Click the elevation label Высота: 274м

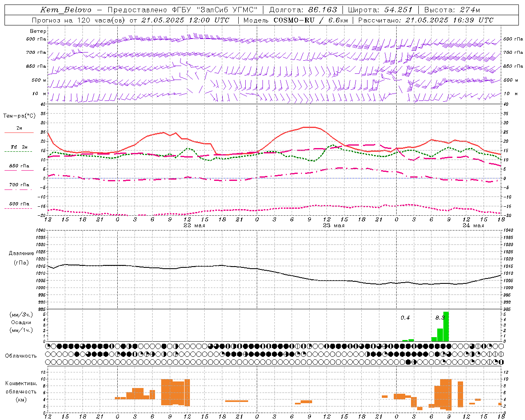pyautogui.click(x=452, y=10)
